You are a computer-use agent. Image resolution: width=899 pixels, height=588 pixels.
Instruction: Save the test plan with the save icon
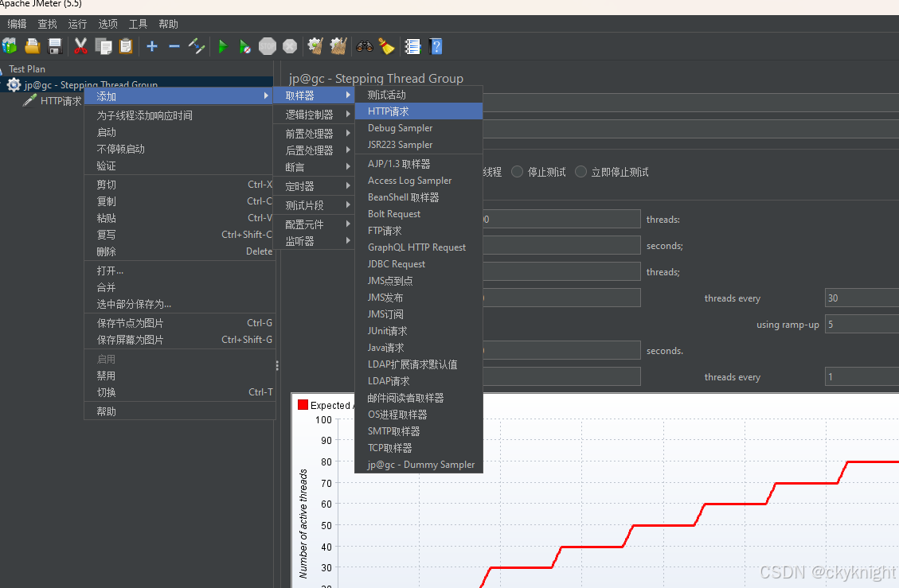pyautogui.click(x=54, y=46)
